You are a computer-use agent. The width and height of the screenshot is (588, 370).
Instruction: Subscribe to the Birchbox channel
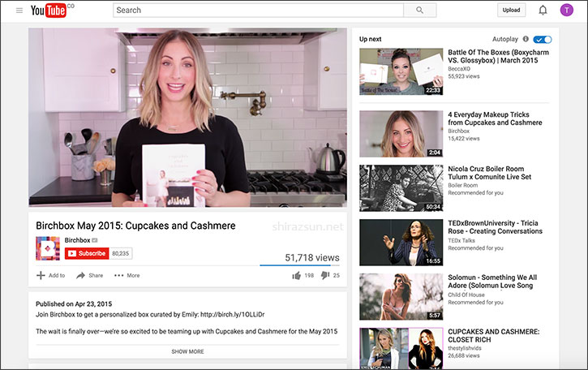tap(87, 253)
